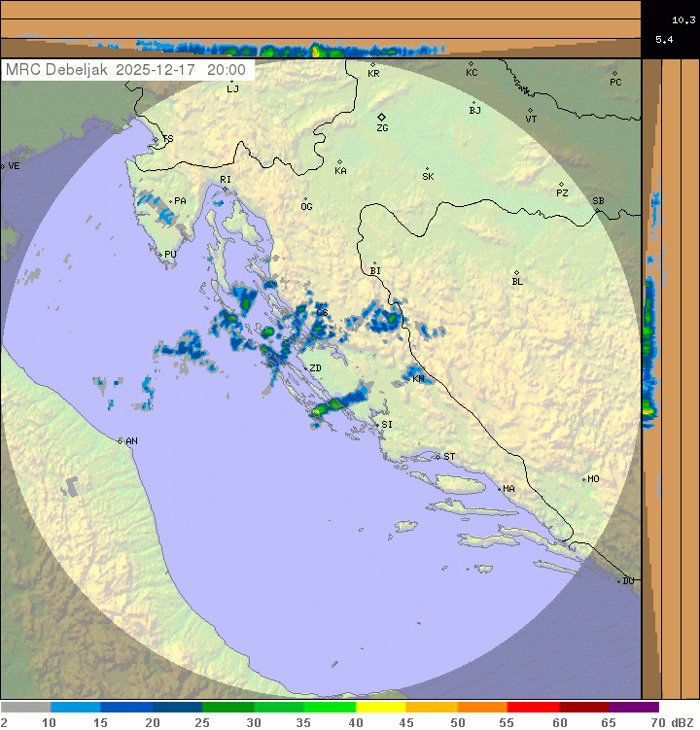Viewport: 700px width, 730px height.
Task: Select the AN Ancona diamond marker
Action: click(121, 441)
